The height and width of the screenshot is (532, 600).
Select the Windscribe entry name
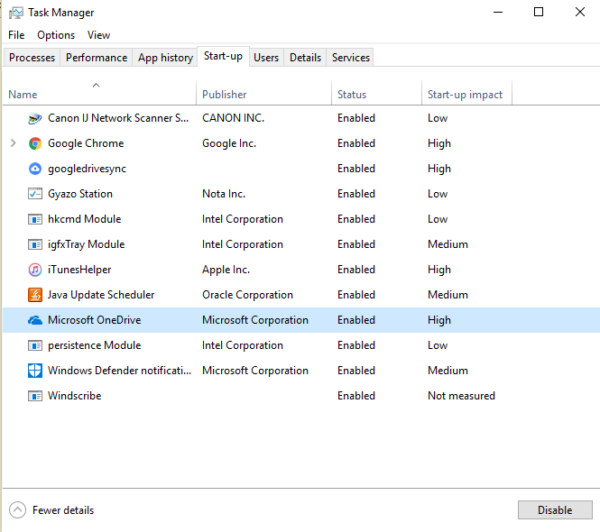[74, 396]
